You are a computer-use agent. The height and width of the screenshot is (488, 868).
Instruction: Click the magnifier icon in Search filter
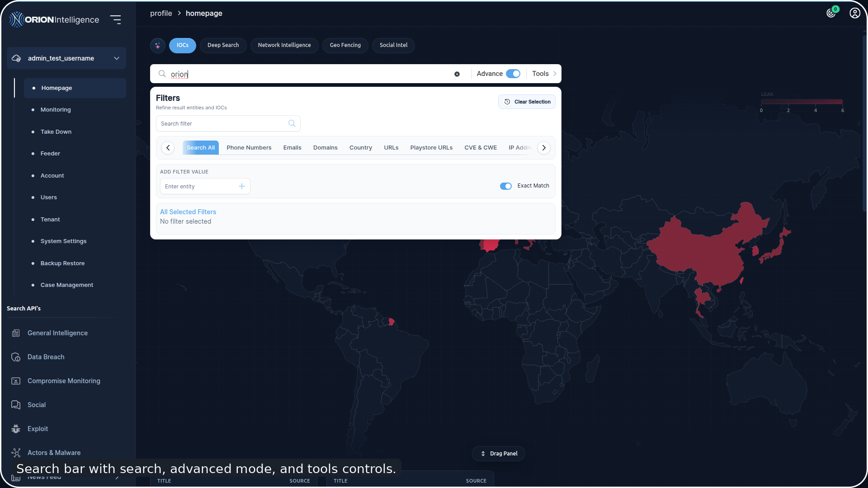coord(292,123)
